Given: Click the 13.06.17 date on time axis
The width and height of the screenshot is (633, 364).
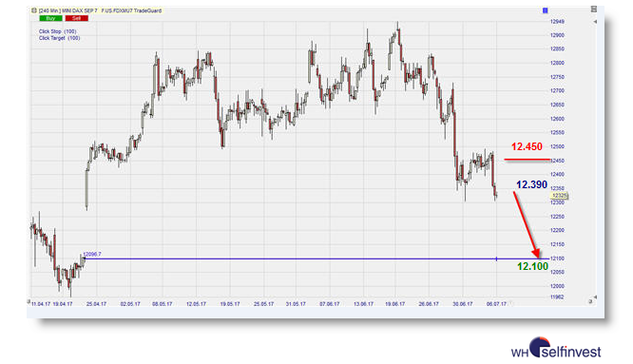Looking at the screenshot, I should 363,304.
